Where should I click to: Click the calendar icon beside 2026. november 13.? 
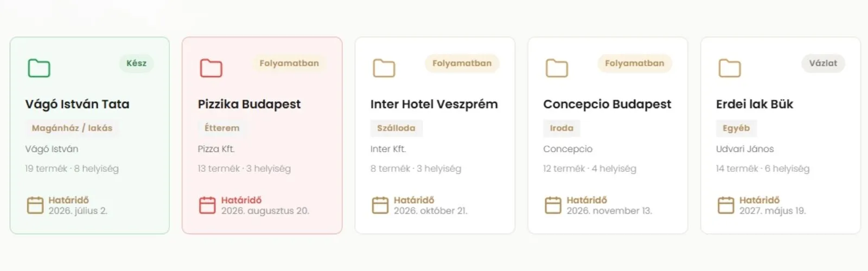pos(553,205)
